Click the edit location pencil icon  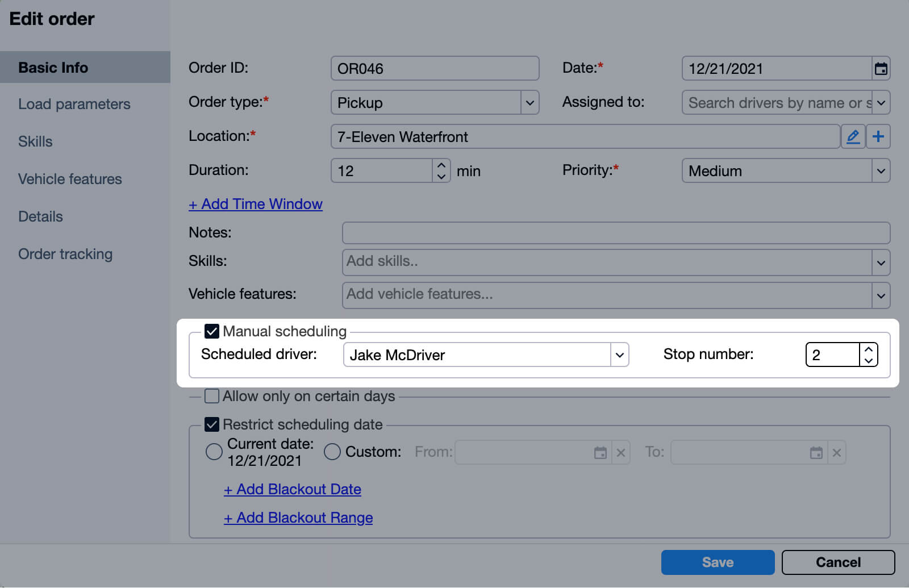click(x=853, y=137)
